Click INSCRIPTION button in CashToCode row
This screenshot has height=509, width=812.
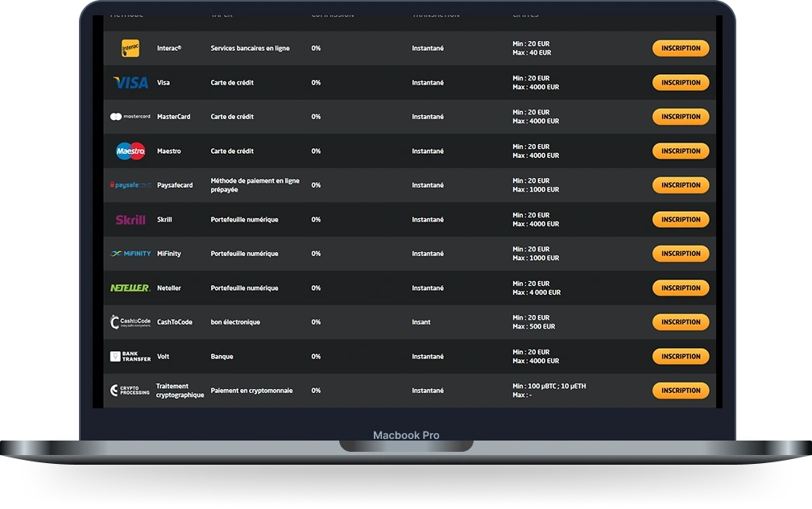pyautogui.click(x=681, y=322)
